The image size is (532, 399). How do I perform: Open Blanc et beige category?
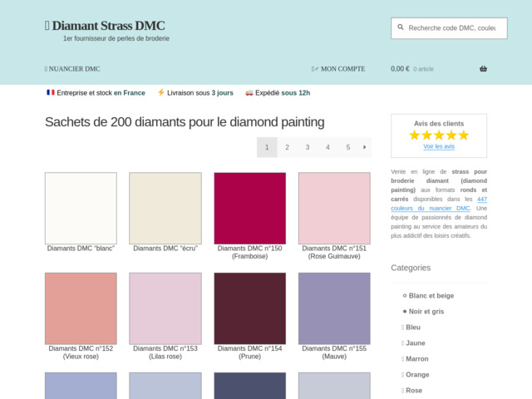[x=431, y=296]
